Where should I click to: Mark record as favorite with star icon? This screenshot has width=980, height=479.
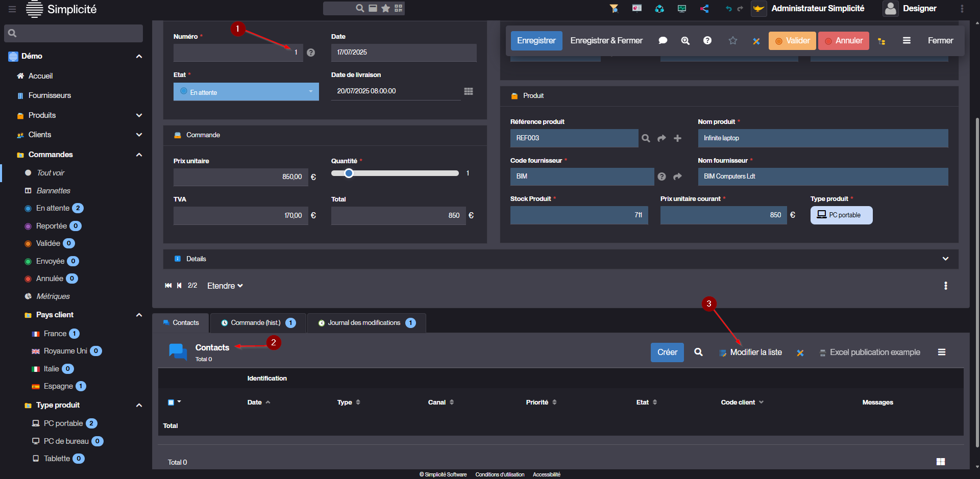pyautogui.click(x=732, y=41)
